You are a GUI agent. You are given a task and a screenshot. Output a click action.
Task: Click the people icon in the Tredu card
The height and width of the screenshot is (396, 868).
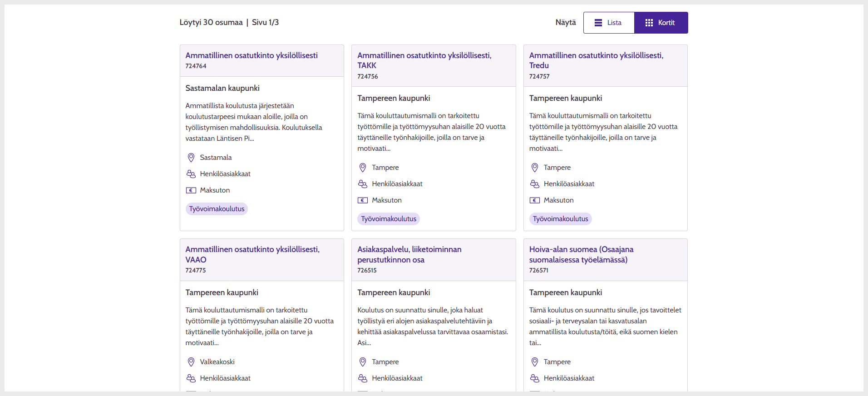pyautogui.click(x=535, y=184)
